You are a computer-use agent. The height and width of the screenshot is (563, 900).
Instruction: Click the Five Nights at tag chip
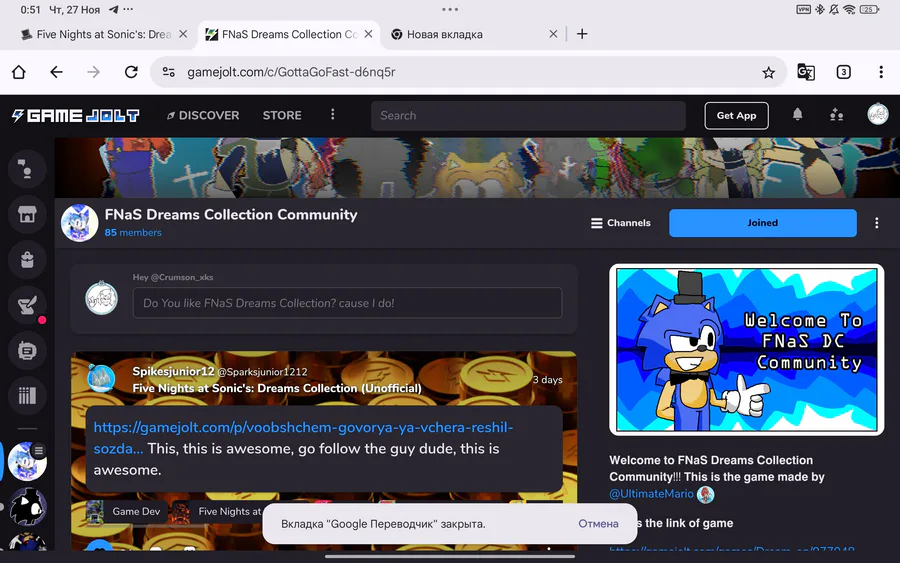[x=218, y=511]
